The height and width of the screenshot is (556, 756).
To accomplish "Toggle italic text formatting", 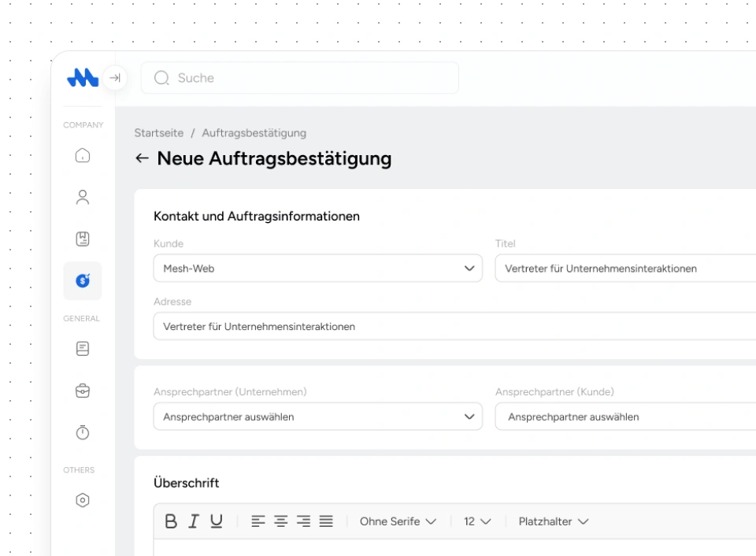I will [x=193, y=521].
